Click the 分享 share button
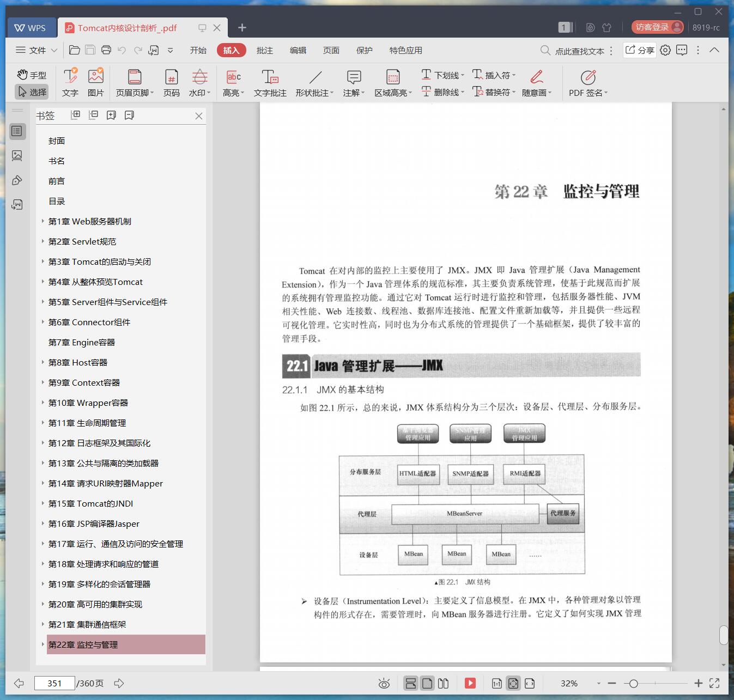The width and height of the screenshot is (734, 700). (640, 50)
